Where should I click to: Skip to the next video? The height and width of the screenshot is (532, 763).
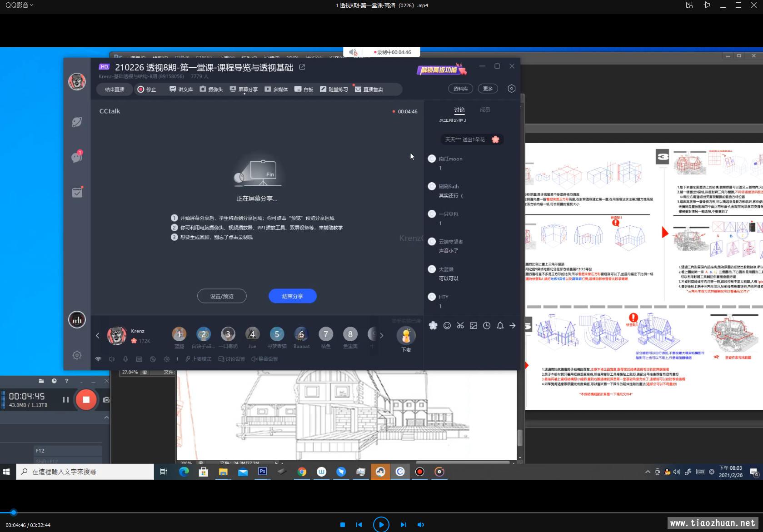pos(403,525)
